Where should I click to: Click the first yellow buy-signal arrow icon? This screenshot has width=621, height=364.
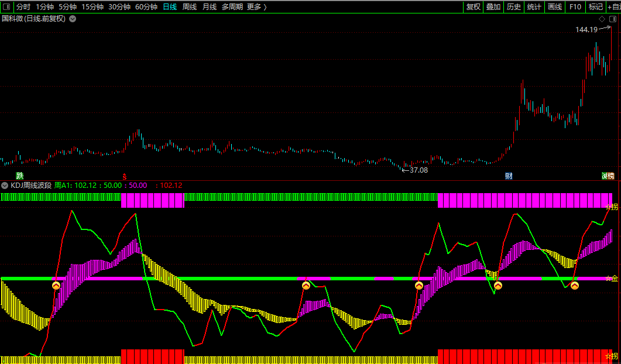(x=56, y=286)
